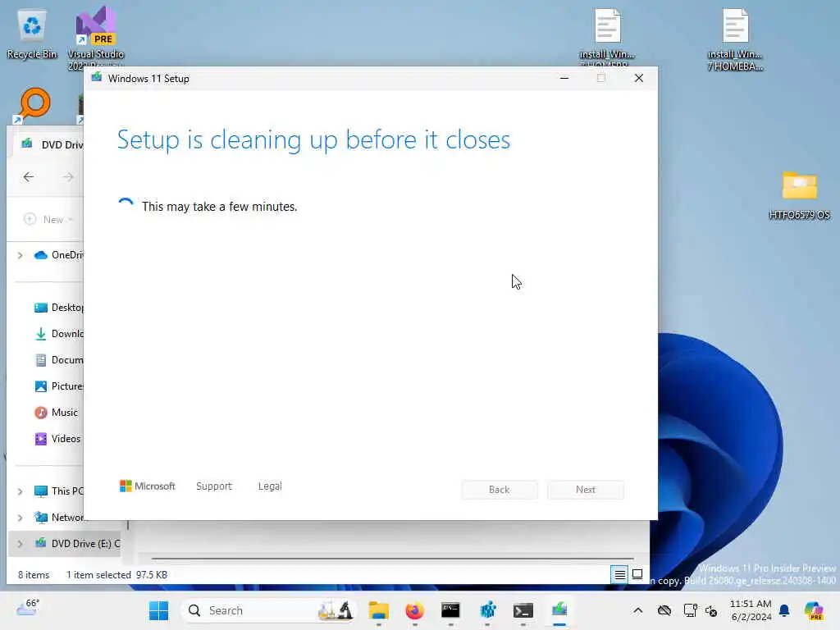Close the Windows 11 Setup window
The width and height of the screenshot is (840, 630).
pos(638,78)
